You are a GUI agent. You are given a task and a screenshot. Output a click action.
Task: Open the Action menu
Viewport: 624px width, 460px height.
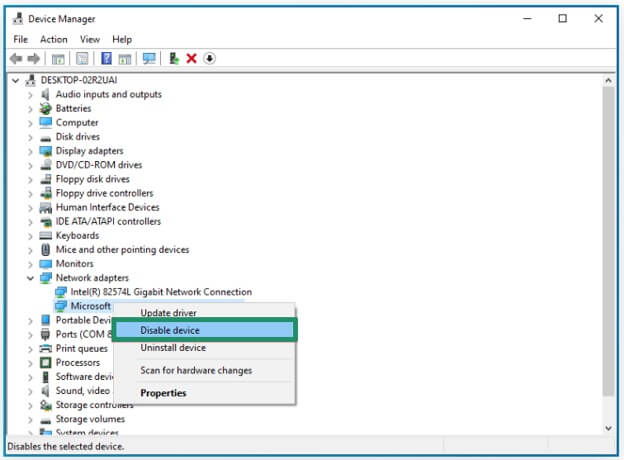point(54,39)
